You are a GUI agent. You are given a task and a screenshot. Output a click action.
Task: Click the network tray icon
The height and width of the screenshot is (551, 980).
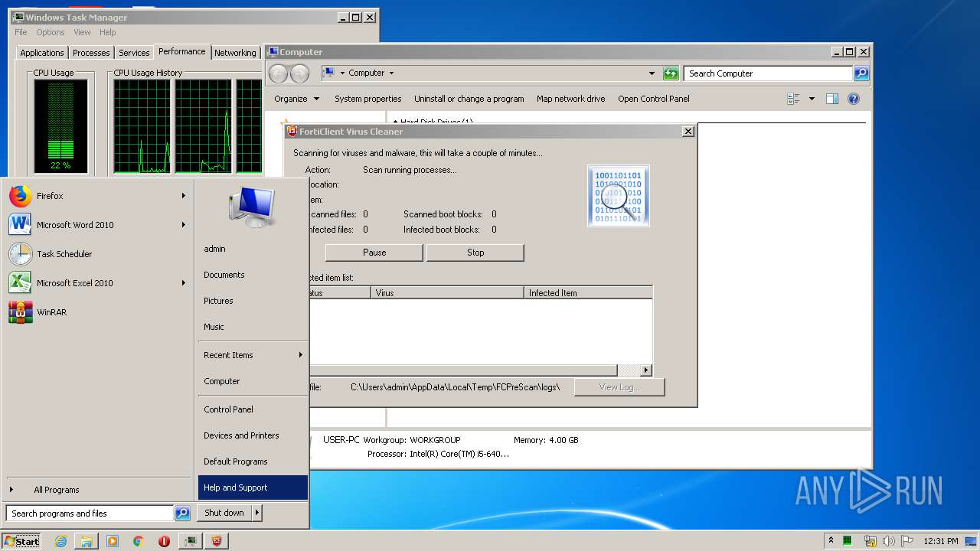click(870, 541)
